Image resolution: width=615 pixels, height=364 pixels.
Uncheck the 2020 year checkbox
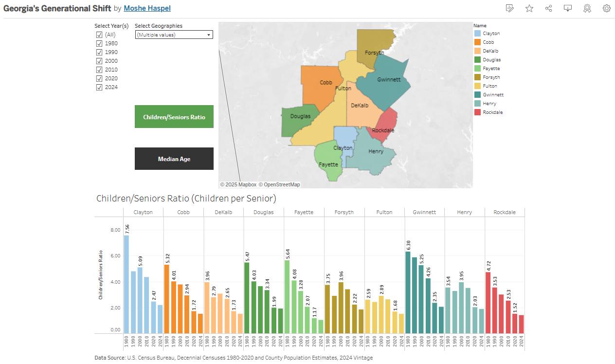99,79
